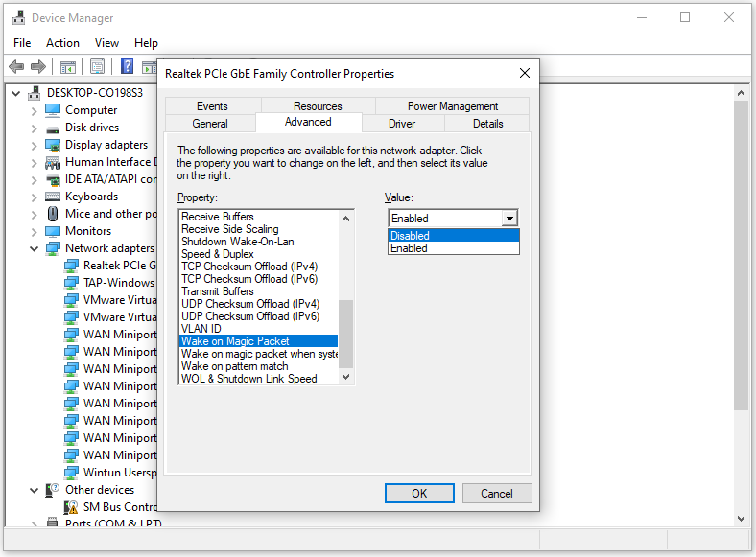The width and height of the screenshot is (756, 557).
Task: Click Show/Hide Console Tree toolbar icon
Action: 67,67
